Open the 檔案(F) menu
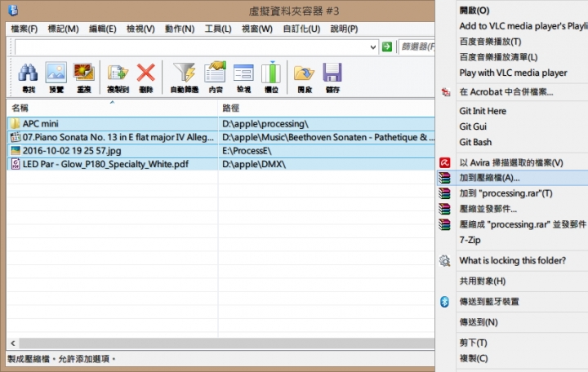This screenshot has height=372, width=588. point(24,29)
